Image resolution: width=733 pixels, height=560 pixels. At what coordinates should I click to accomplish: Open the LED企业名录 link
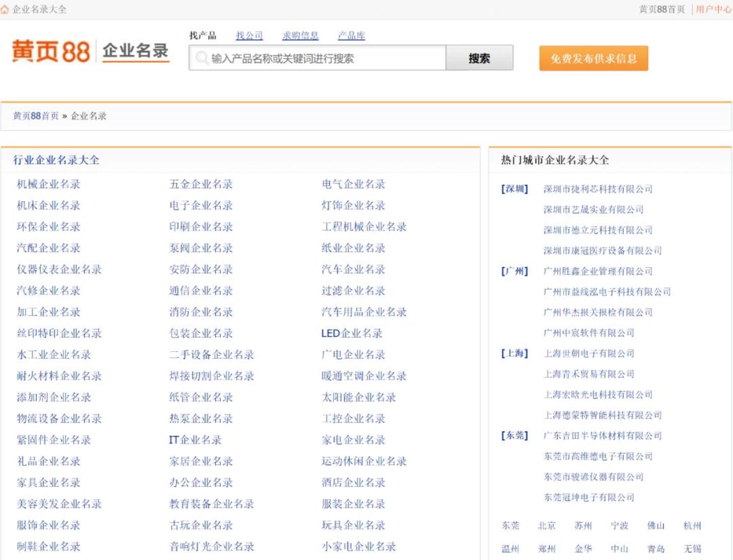[352, 334]
